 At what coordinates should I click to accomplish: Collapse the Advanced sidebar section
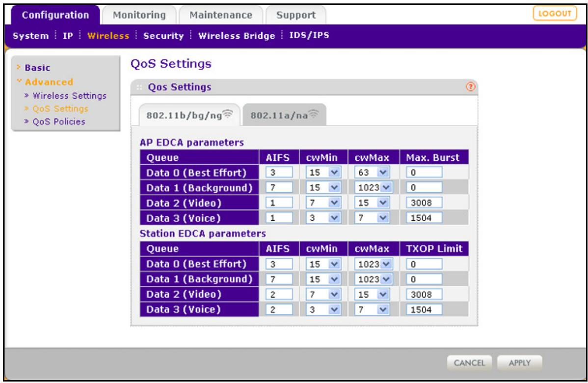49,82
